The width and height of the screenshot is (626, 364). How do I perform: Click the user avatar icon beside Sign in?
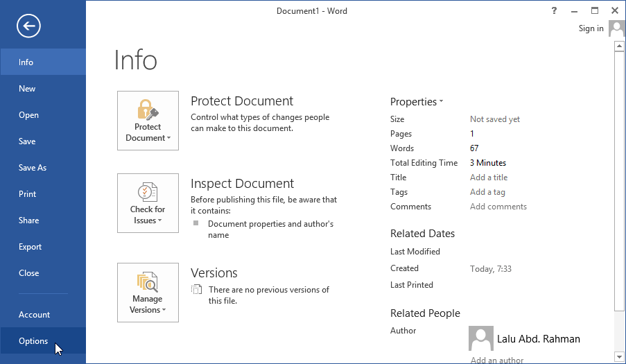[617, 28]
